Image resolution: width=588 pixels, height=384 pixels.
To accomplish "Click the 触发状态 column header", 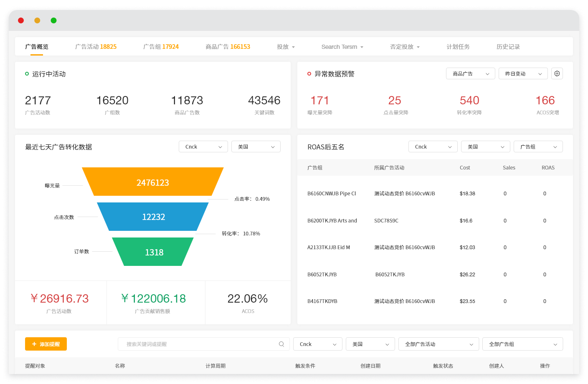I will (x=443, y=366).
